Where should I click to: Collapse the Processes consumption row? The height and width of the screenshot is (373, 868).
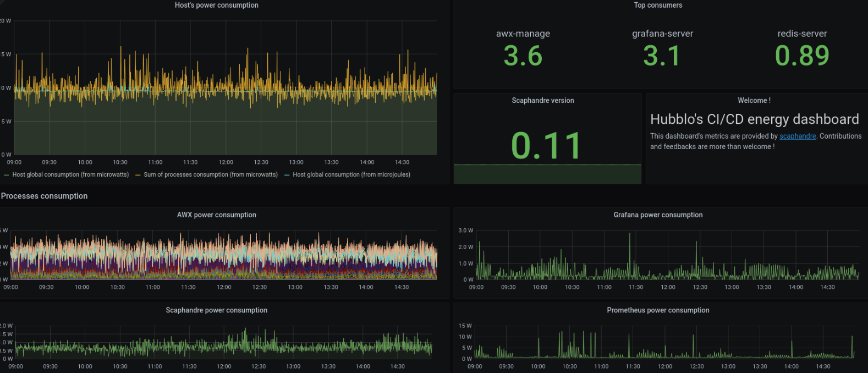coord(44,196)
